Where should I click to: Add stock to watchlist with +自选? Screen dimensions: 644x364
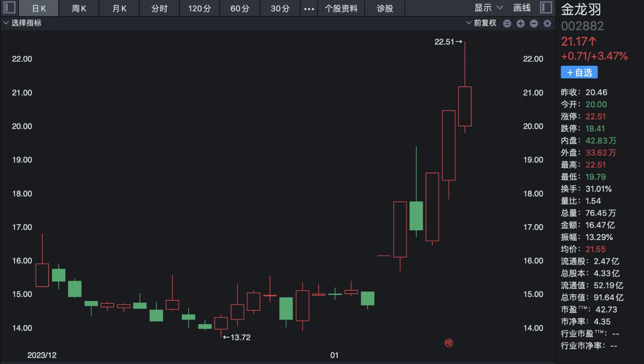pyautogui.click(x=579, y=72)
